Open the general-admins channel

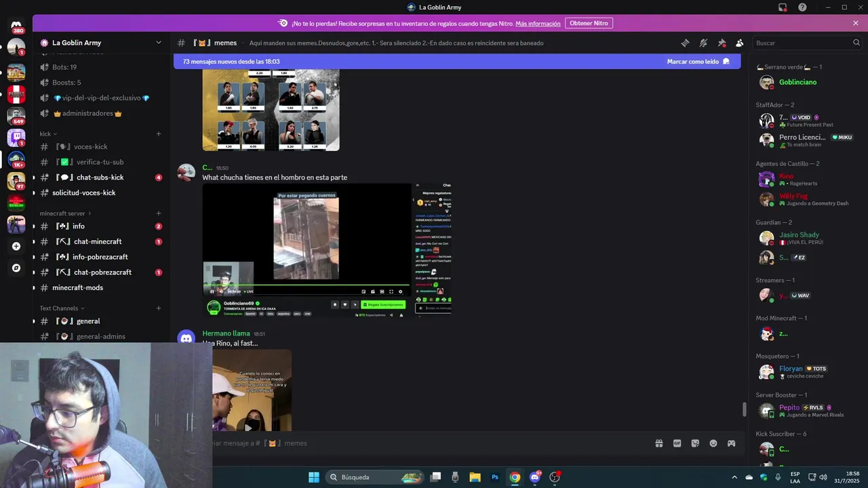[101, 336]
